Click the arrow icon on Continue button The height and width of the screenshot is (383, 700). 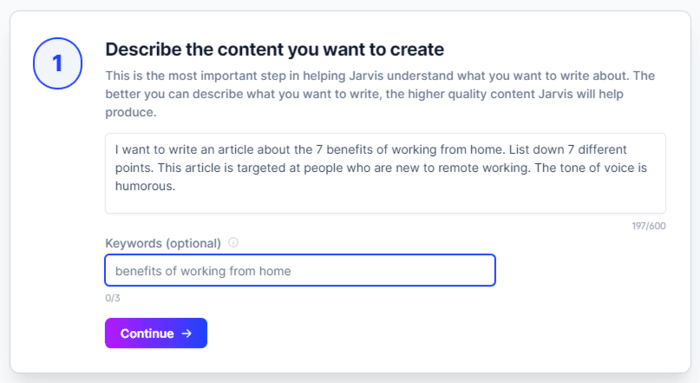(x=187, y=333)
